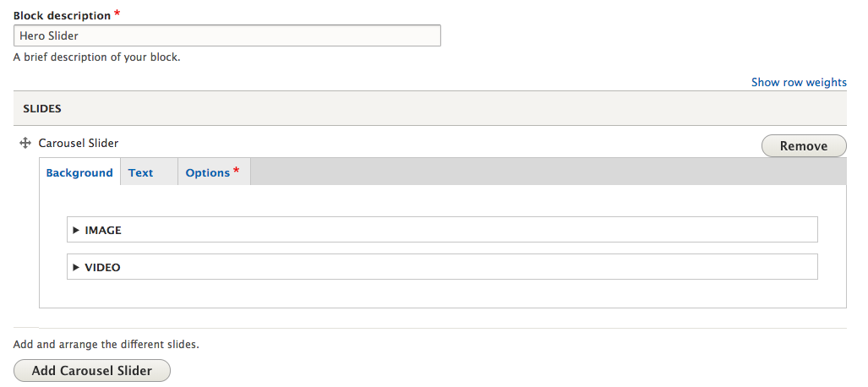Add a new Carousel Slider
Screen dimensions: 868x387
point(92,371)
